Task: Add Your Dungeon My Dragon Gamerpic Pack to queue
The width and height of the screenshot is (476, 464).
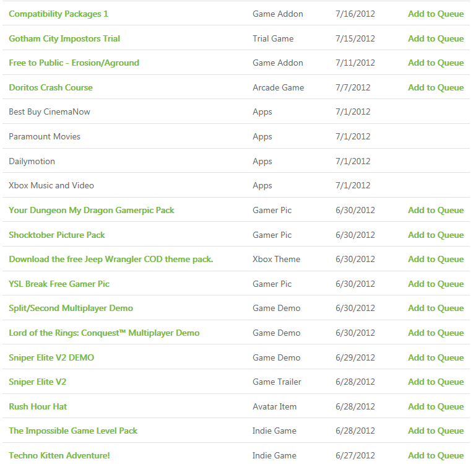Action: tap(436, 210)
